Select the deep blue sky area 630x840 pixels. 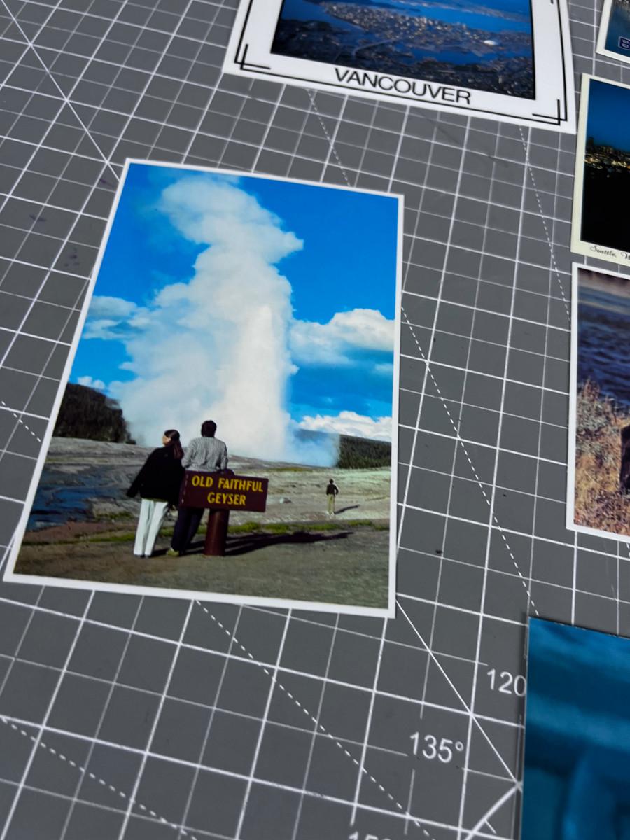tap(350, 252)
